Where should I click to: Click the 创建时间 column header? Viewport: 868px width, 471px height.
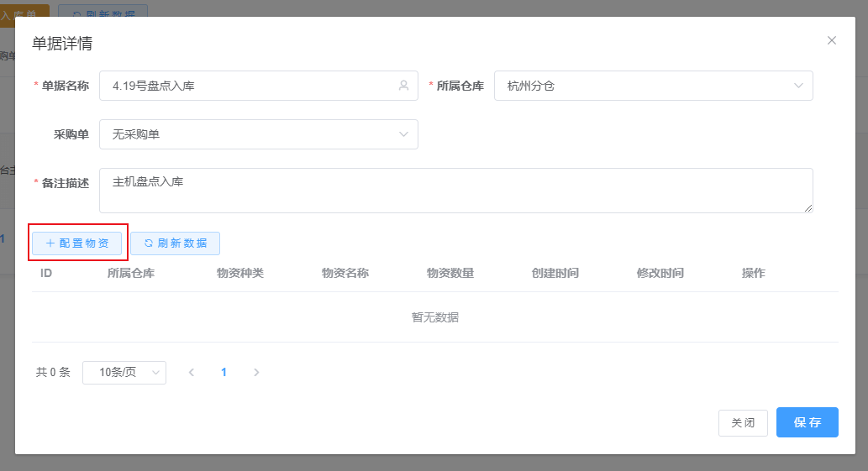[x=555, y=273]
